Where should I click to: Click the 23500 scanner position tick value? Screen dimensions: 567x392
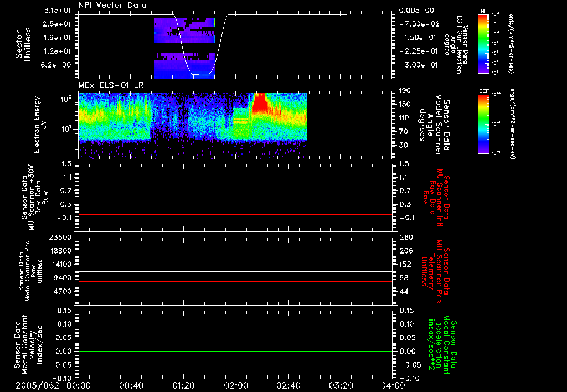pyautogui.click(x=60, y=237)
